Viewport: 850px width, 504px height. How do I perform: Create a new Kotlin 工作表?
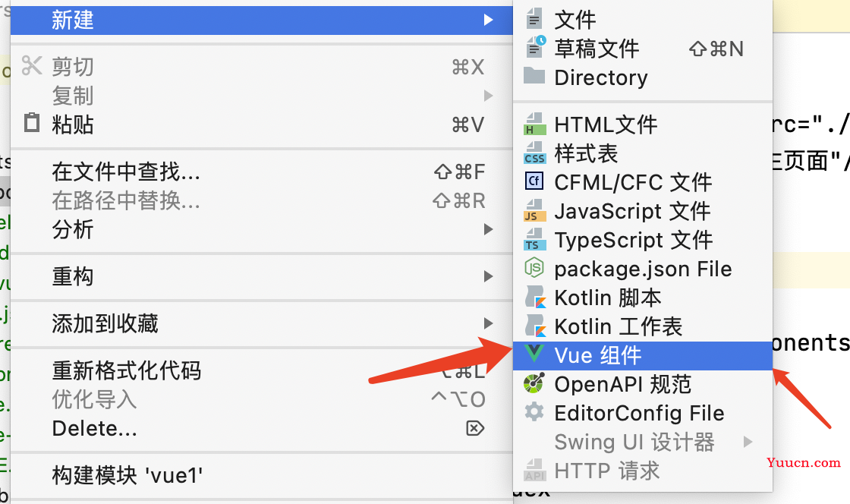pos(643,326)
